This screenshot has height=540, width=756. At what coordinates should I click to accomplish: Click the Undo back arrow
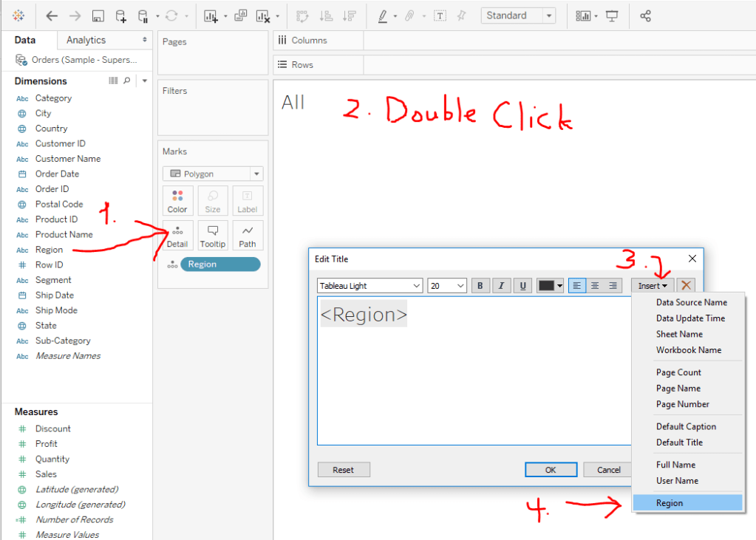(x=52, y=16)
